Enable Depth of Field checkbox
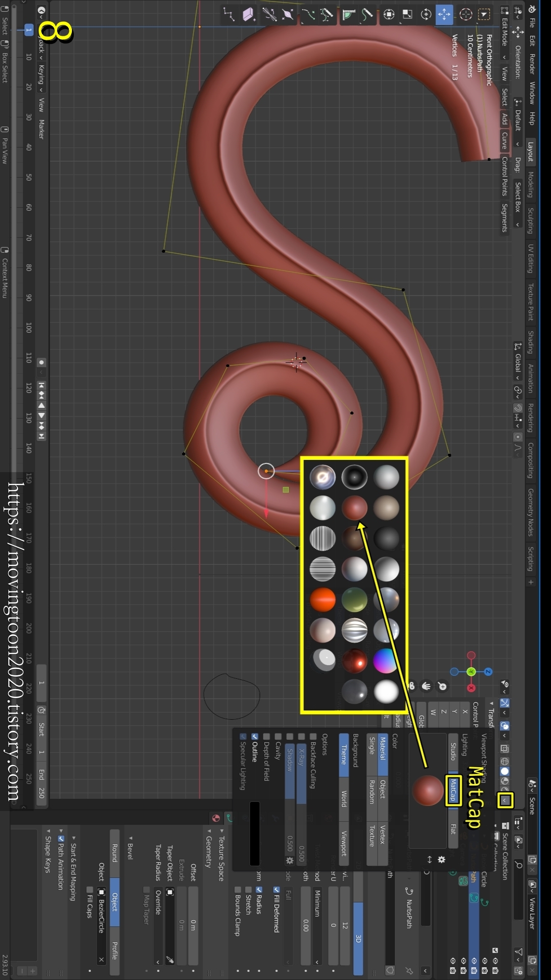551x980 pixels. pos(266,737)
